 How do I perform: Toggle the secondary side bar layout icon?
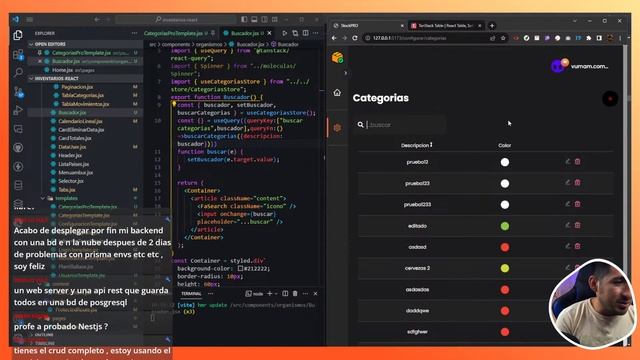click(x=264, y=19)
